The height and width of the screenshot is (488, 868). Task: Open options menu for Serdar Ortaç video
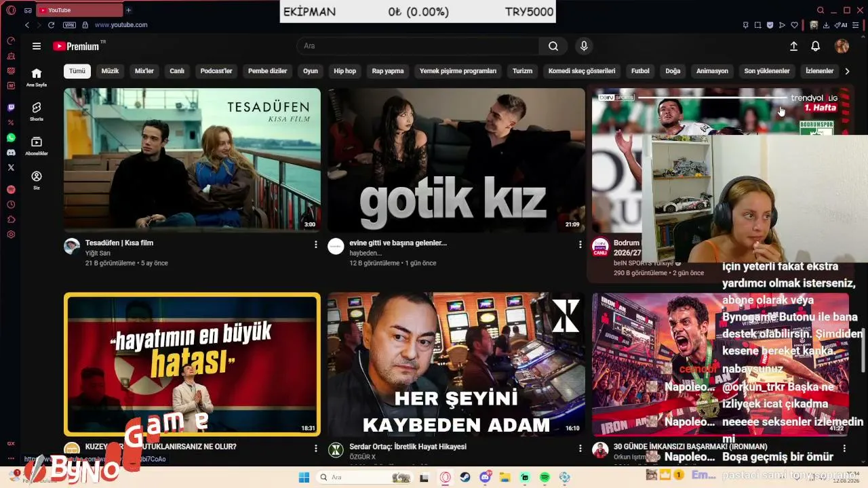(x=580, y=448)
